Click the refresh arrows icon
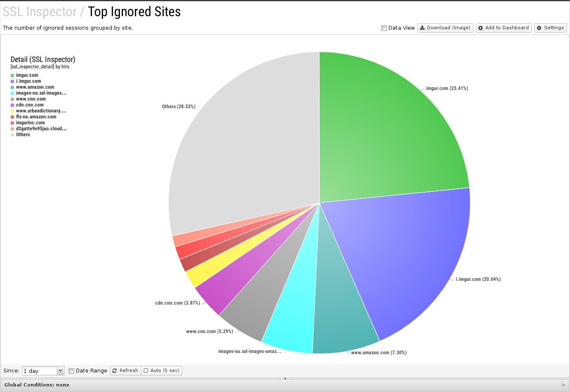 click(115, 371)
